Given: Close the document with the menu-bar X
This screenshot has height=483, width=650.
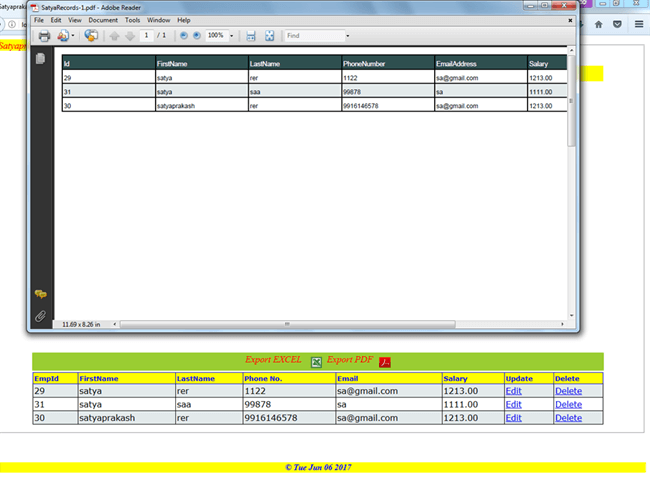Looking at the screenshot, I should [x=570, y=20].
